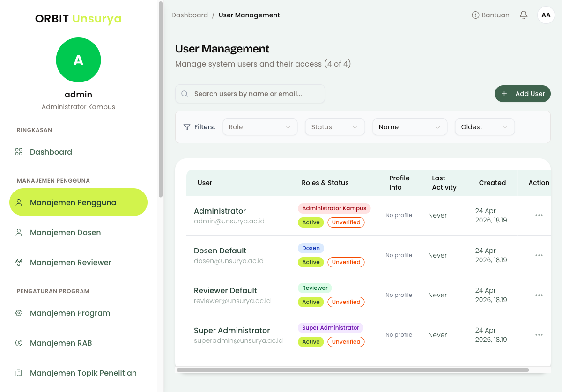Click created date in Administrator row
Image resolution: width=562 pixels, height=392 pixels.
pos(491,215)
